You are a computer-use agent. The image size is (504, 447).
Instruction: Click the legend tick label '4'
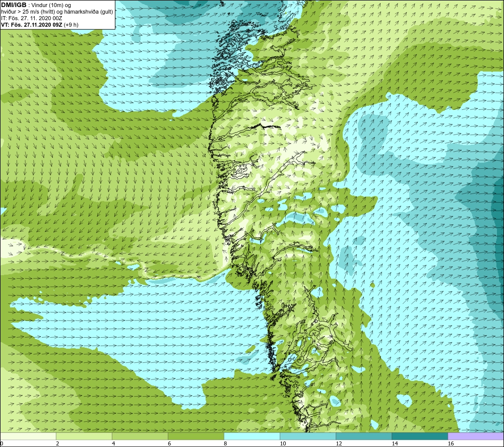[x=113, y=443]
